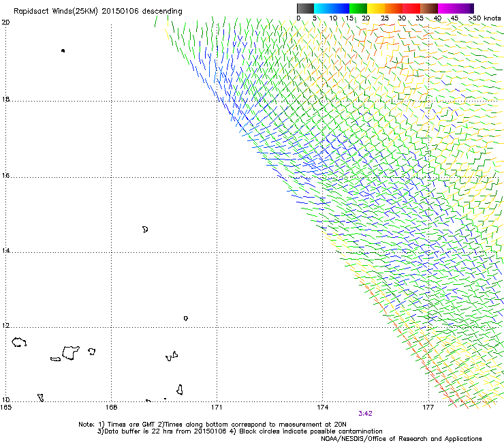
Task: Click the largest island outline near 11N
Action: click(x=70, y=353)
